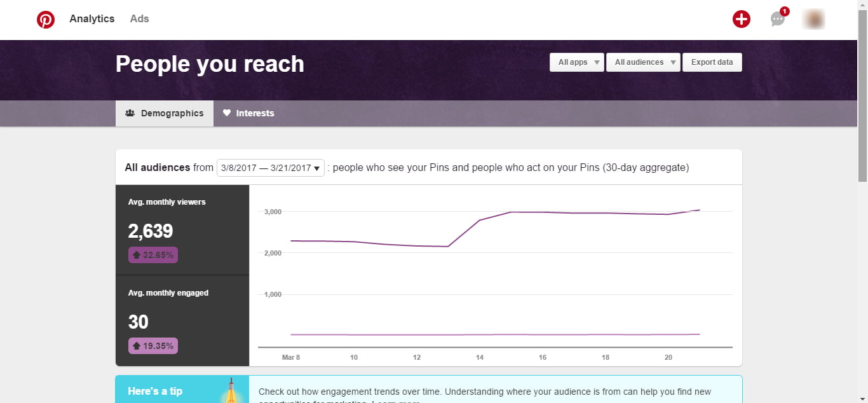This screenshot has height=403, width=868.
Task: Select the Avg. monthly viewers panel
Action: 182,229
